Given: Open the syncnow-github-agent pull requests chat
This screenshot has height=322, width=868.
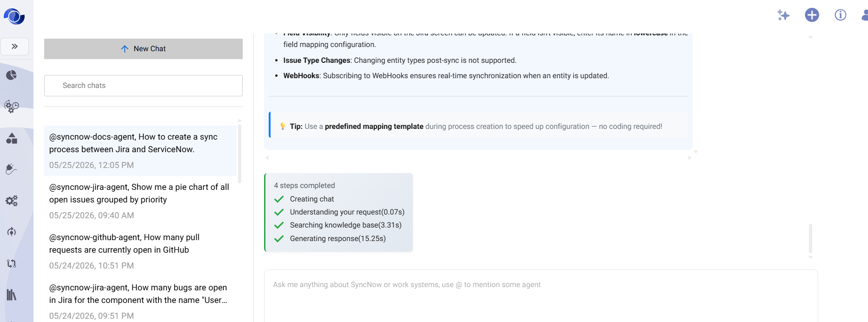Looking at the screenshot, I should click(x=140, y=251).
